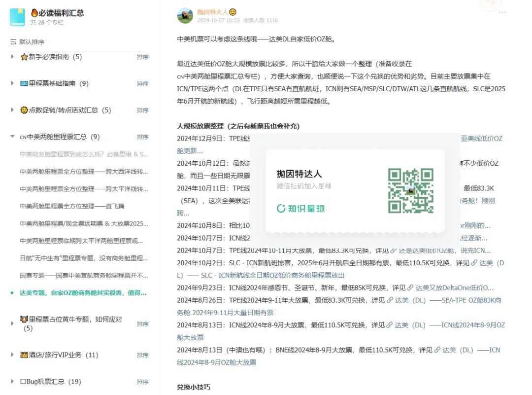Screen dimensions: 532x395
Task: Click the 大规模放票整理 heading
Action: click(x=238, y=126)
